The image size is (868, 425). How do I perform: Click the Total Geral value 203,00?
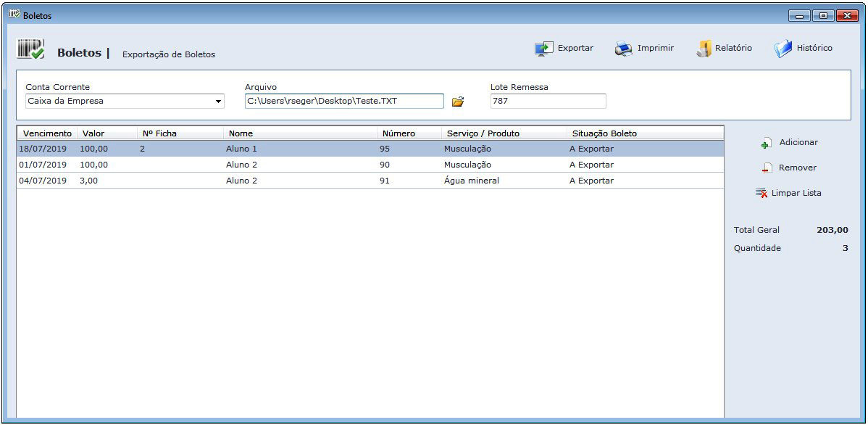[832, 230]
